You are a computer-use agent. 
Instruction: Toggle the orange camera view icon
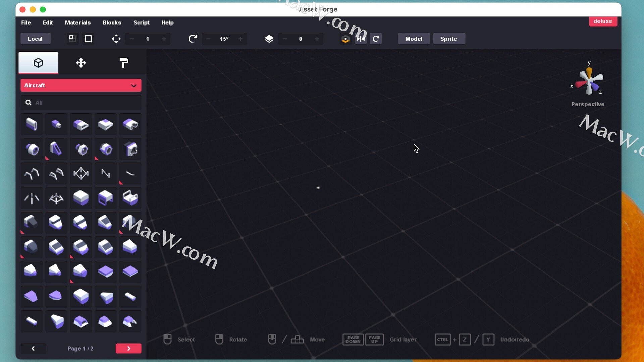pos(345,39)
